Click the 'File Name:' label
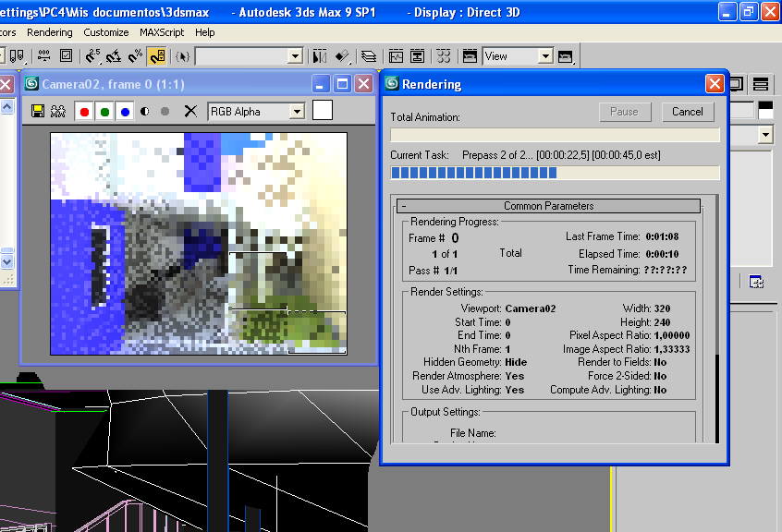The image size is (782, 532). coord(472,433)
